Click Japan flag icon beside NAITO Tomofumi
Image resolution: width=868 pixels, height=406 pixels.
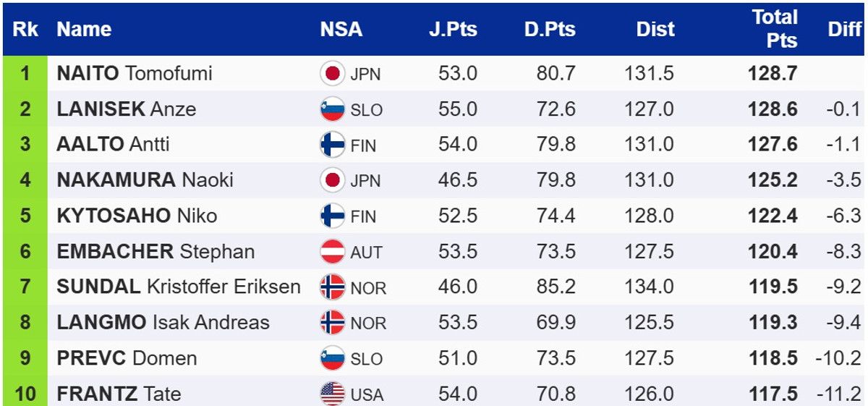(x=333, y=74)
